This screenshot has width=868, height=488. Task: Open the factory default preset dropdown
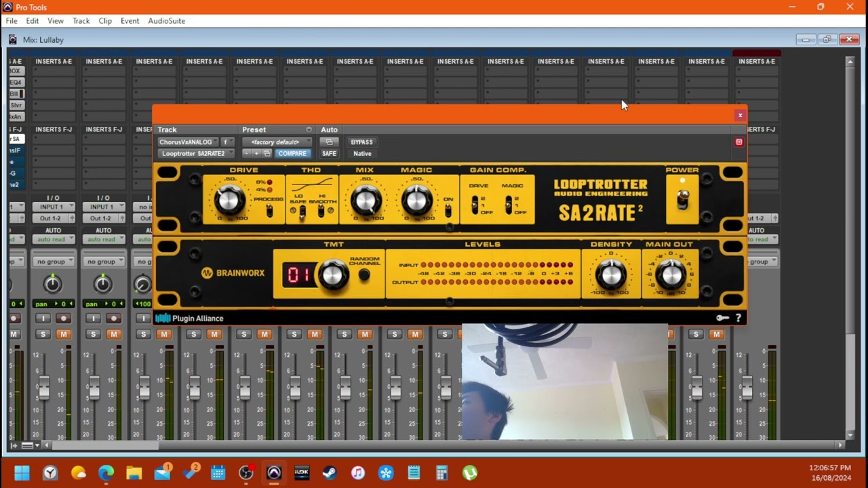click(277, 142)
